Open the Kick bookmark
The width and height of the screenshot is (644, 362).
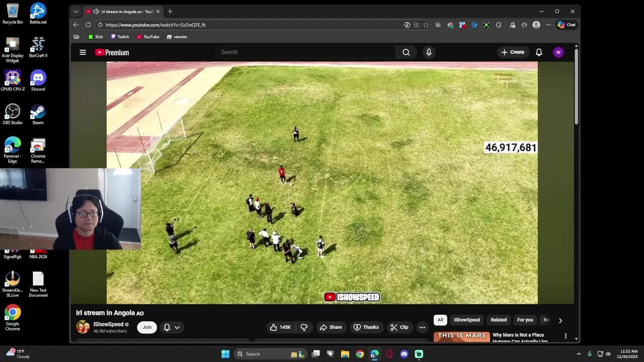point(96,37)
